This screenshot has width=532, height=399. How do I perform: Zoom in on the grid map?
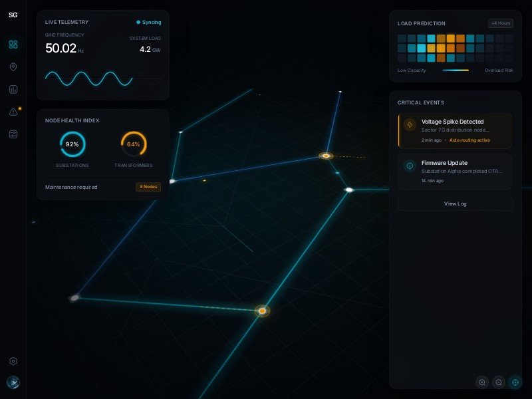pyautogui.click(x=482, y=382)
